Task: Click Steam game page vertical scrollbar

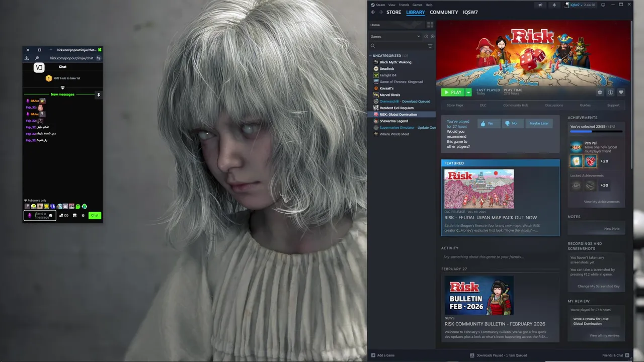Action: [x=632, y=95]
